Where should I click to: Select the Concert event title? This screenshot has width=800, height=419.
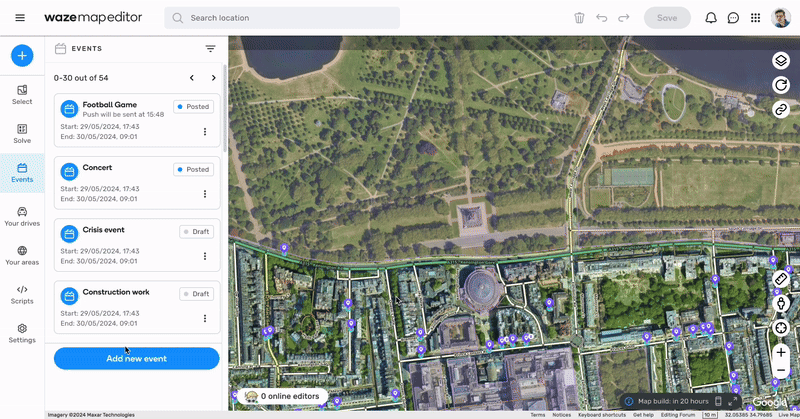pyautogui.click(x=97, y=167)
